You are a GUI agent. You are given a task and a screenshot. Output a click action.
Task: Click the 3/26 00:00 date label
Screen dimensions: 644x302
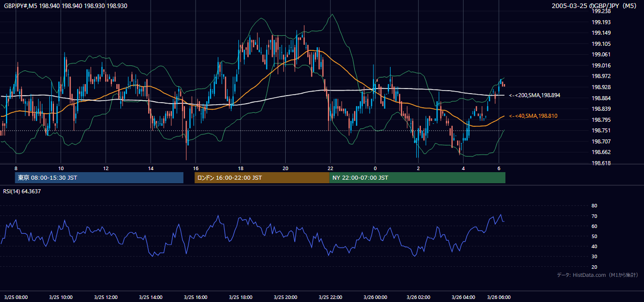point(375,297)
